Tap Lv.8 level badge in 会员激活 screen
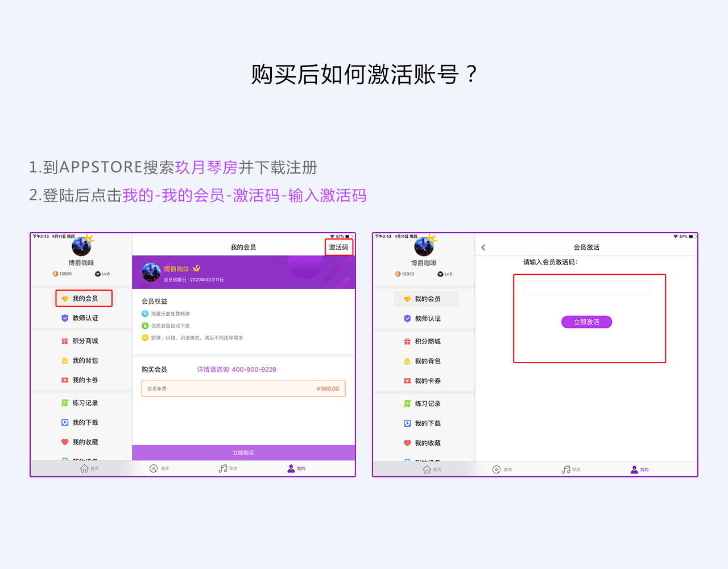 point(445,274)
